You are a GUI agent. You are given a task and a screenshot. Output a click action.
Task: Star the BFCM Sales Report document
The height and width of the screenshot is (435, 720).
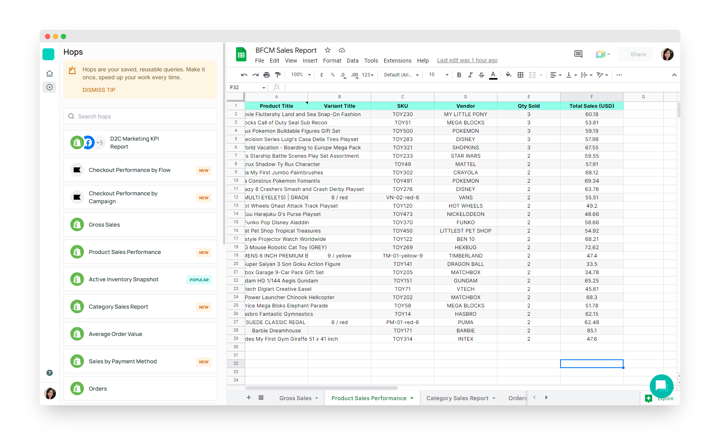(x=327, y=50)
